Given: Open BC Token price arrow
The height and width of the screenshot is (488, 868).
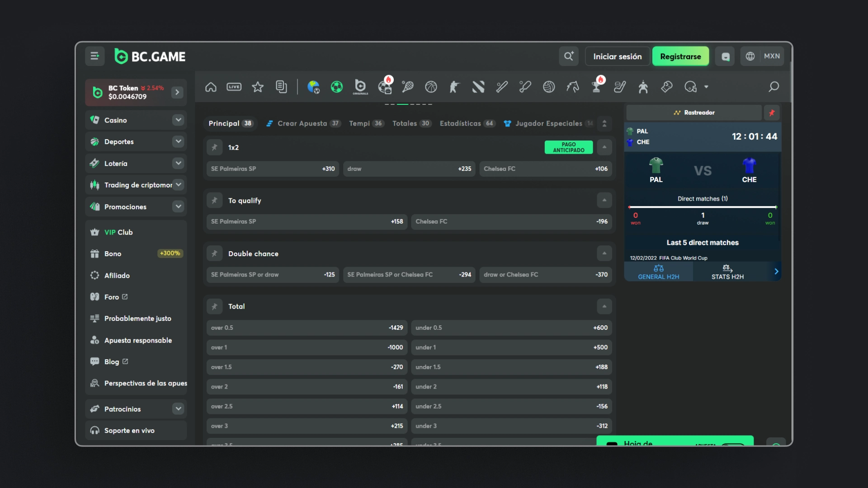Looking at the screenshot, I should point(177,92).
